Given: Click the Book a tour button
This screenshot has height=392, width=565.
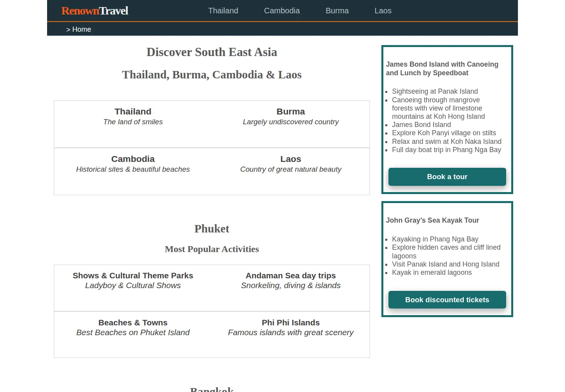Looking at the screenshot, I should coord(447,177).
